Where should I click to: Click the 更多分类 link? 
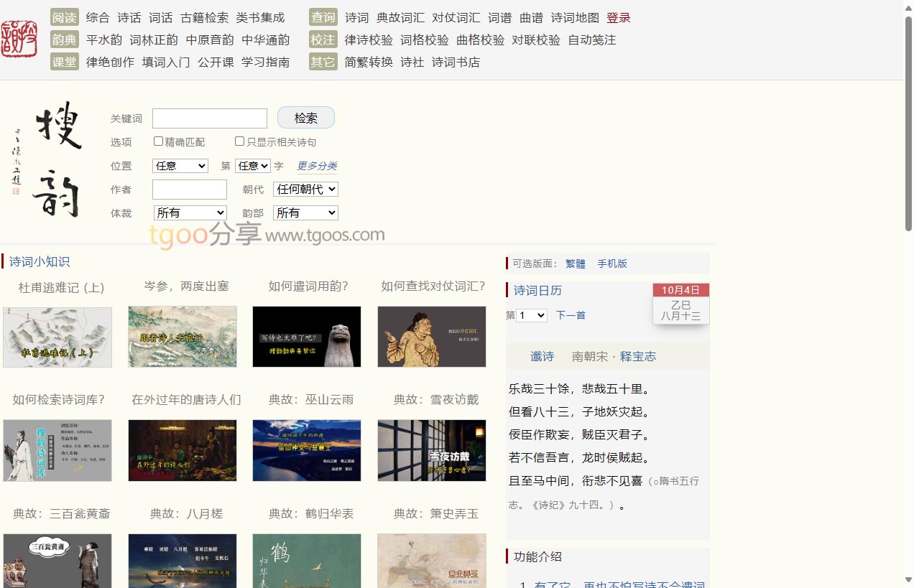(x=317, y=166)
